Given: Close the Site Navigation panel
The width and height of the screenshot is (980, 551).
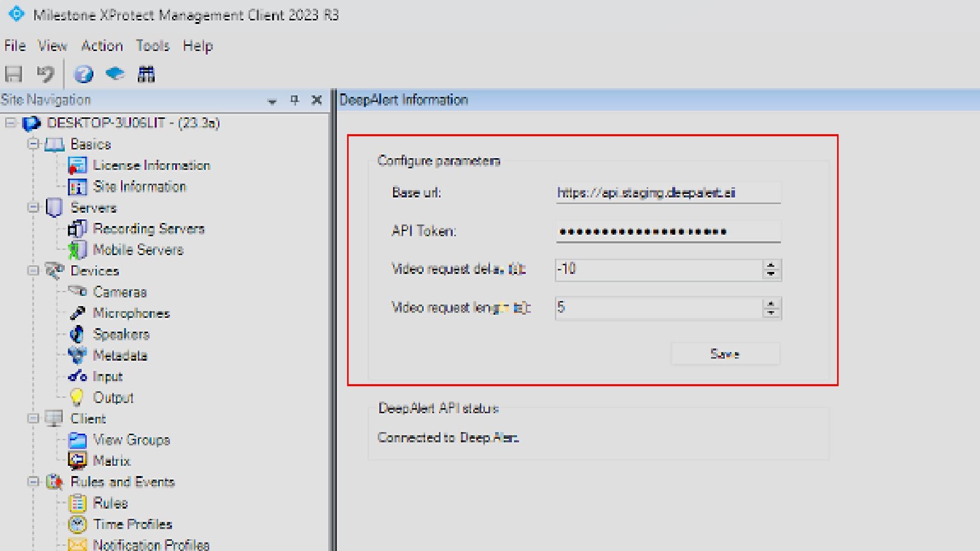Looking at the screenshot, I should tap(316, 100).
